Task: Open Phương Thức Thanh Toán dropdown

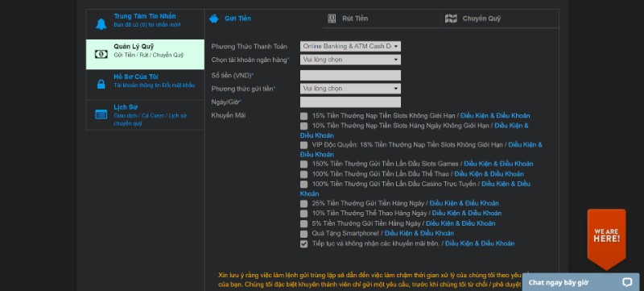Action: coord(350,47)
